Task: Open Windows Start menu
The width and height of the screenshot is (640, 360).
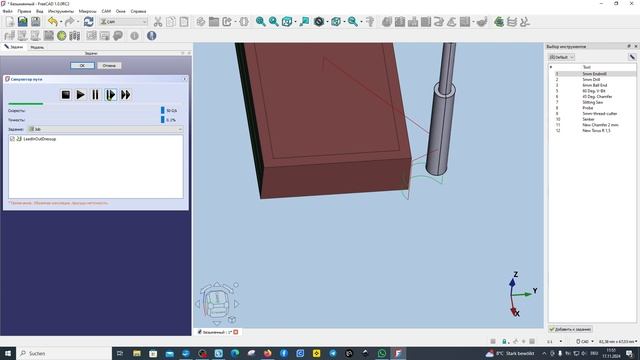Action: (8, 353)
